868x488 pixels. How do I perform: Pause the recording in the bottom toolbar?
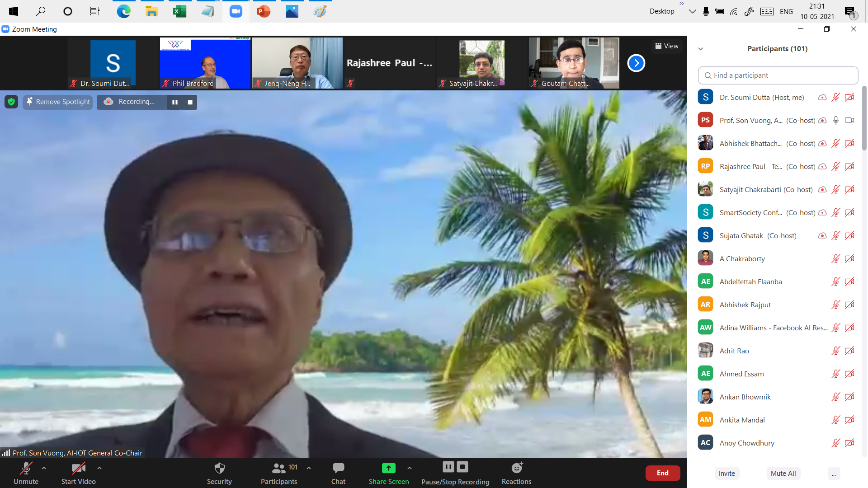pos(448,467)
